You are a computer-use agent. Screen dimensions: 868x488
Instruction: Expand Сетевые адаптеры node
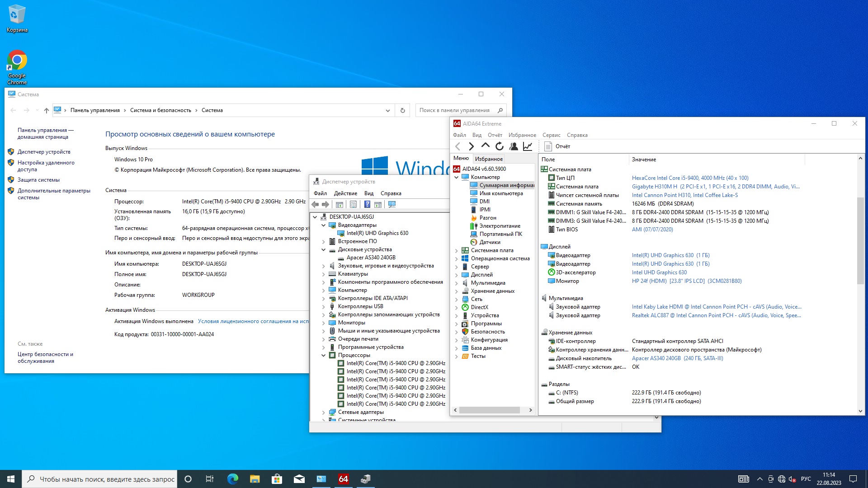click(x=323, y=412)
